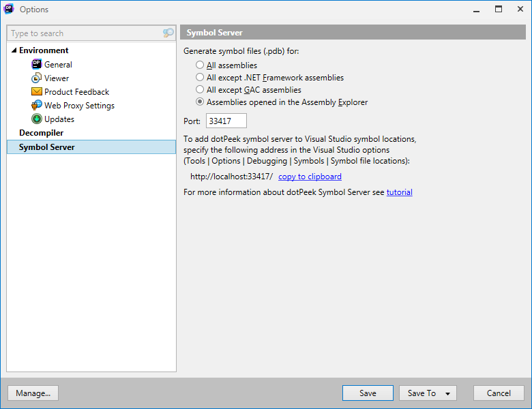Click the http://localhost:33417/ address text

(231, 177)
